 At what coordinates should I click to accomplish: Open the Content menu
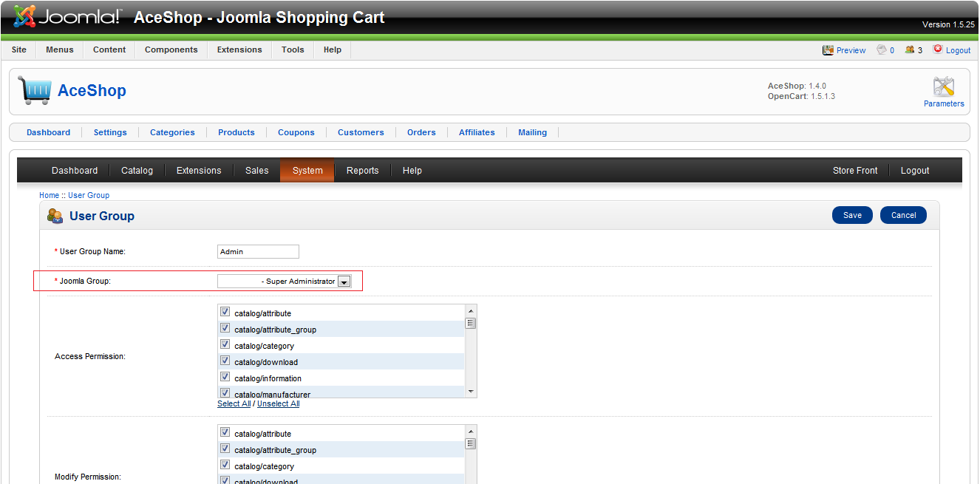pos(109,50)
